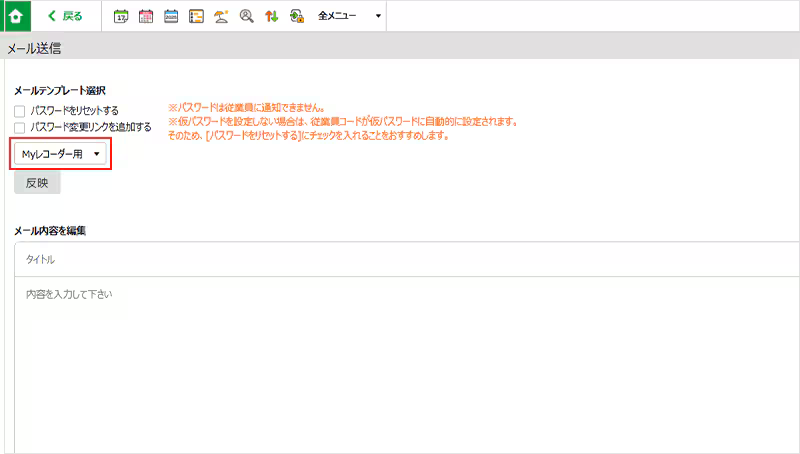This screenshot has width=800, height=454.
Task: Open the 全メニュー dropdown menu
Action: [x=338, y=16]
